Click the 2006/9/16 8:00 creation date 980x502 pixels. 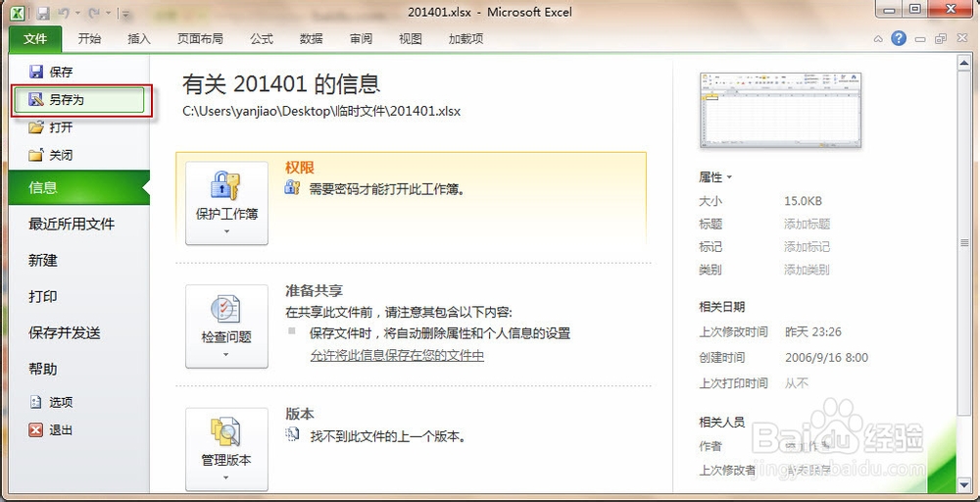click(x=826, y=358)
